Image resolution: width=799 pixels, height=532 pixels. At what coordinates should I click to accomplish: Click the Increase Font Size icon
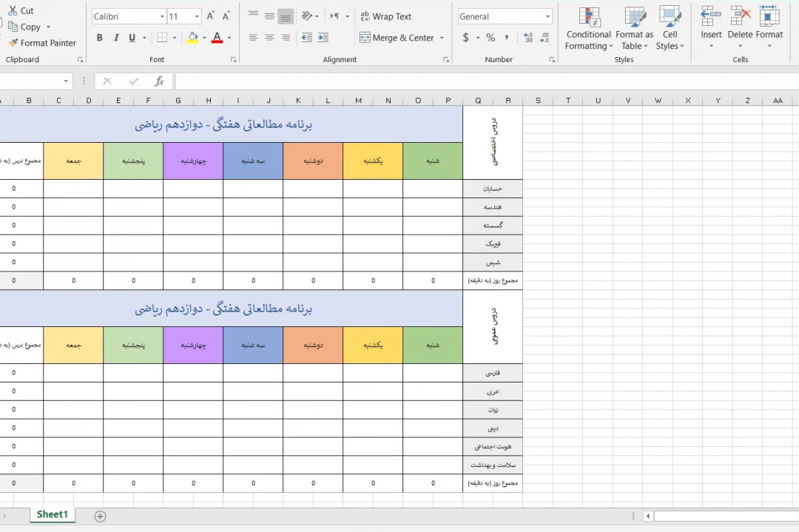point(211,16)
